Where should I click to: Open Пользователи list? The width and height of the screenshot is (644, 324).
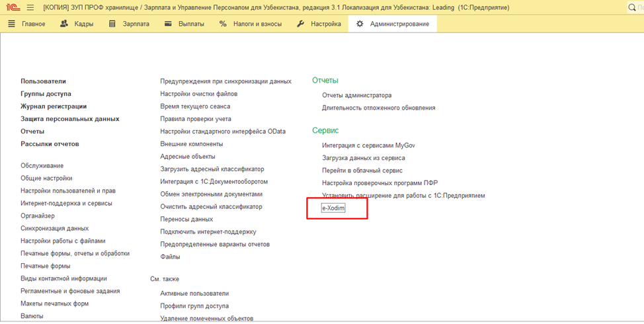point(43,81)
